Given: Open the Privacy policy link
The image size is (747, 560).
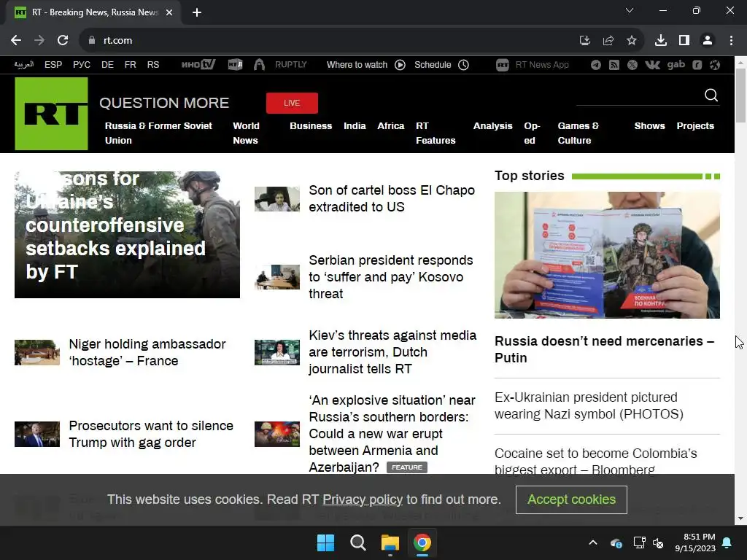Looking at the screenshot, I should pos(363,499).
